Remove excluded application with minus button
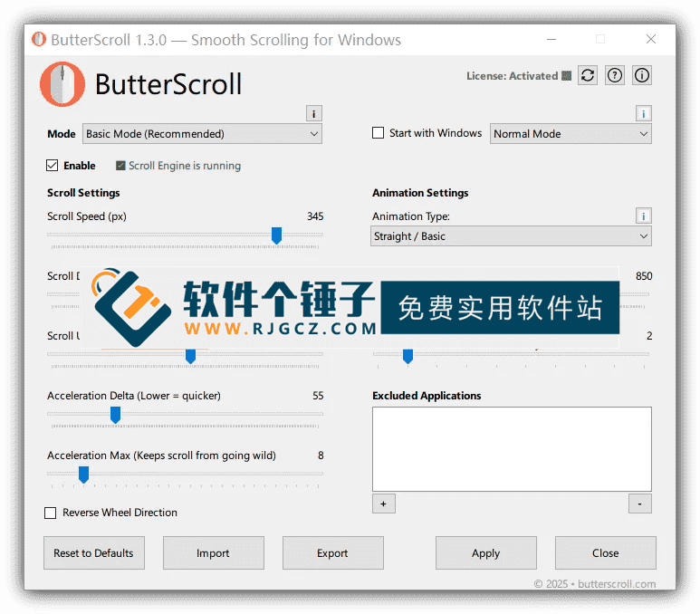This screenshot has width=700, height=614. point(639,504)
